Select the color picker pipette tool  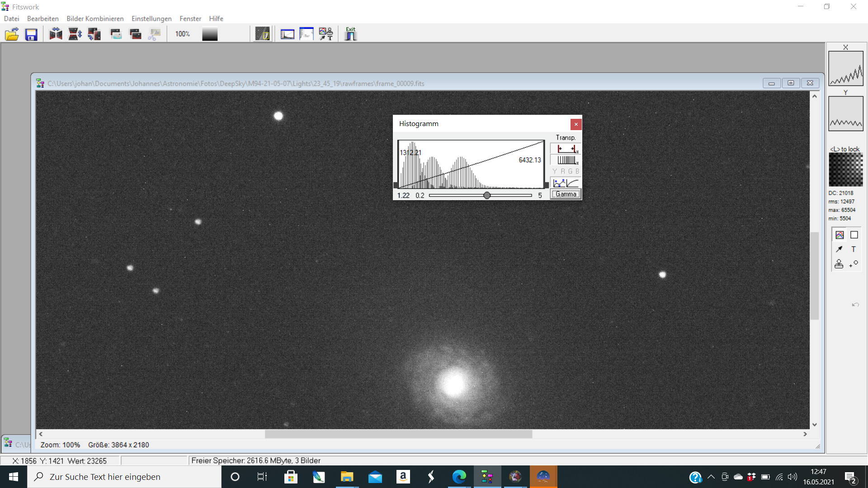point(840,249)
